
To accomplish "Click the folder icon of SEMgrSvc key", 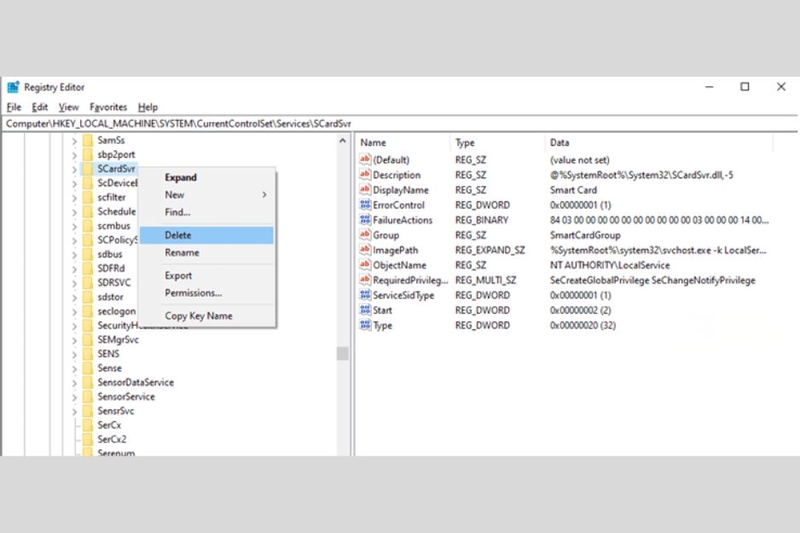I will 88,340.
